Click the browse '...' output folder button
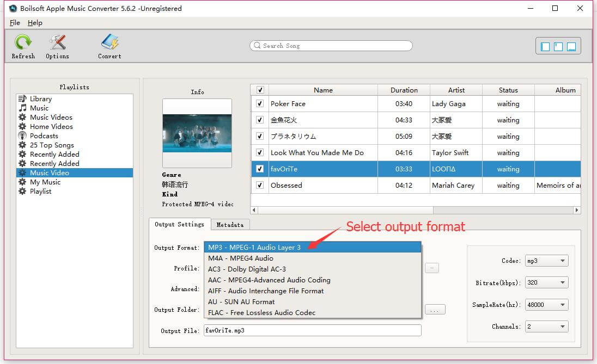Image resolution: width=597 pixels, height=364 pixels. 435,310
